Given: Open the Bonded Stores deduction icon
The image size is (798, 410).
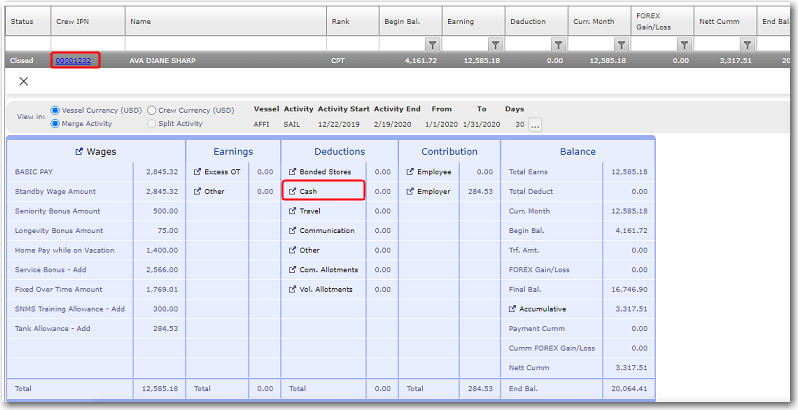Looking at the screenshot, I should coord(293,172).
